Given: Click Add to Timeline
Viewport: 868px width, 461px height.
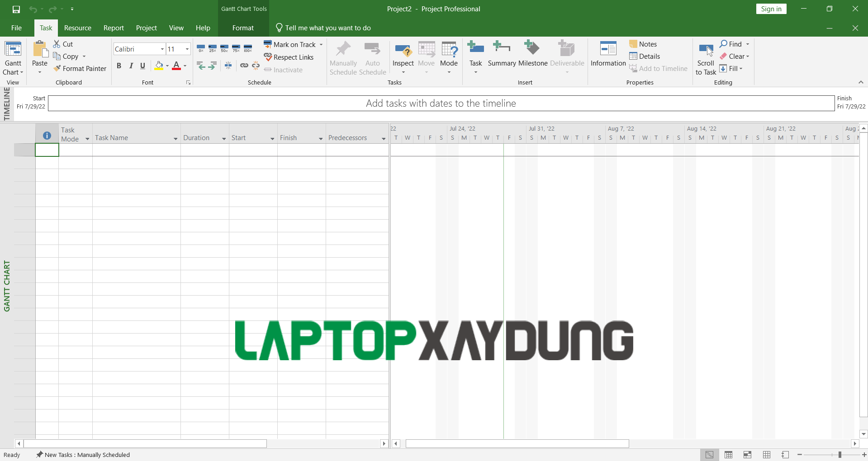Looking at the screenshot, I should (x=659, y=68).
